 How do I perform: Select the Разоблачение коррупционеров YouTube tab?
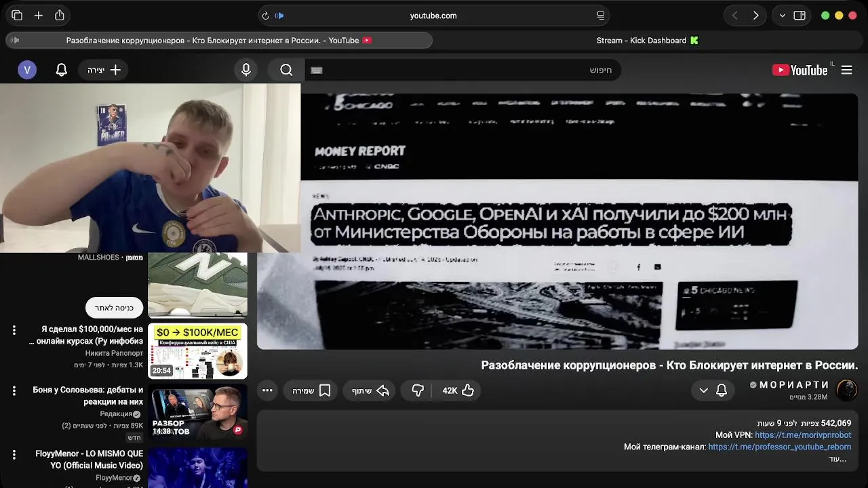point(218,41)
